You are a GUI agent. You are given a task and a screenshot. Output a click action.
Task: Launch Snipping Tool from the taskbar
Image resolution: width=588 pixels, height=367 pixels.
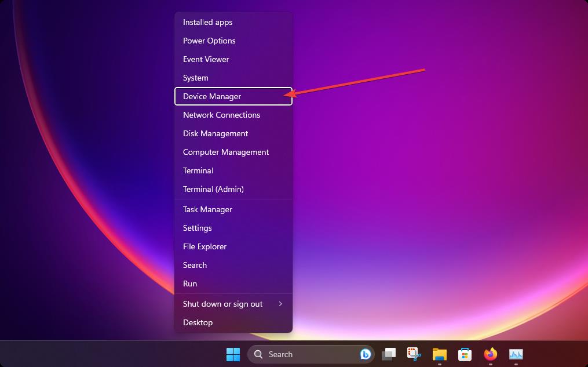pos(413,354)
